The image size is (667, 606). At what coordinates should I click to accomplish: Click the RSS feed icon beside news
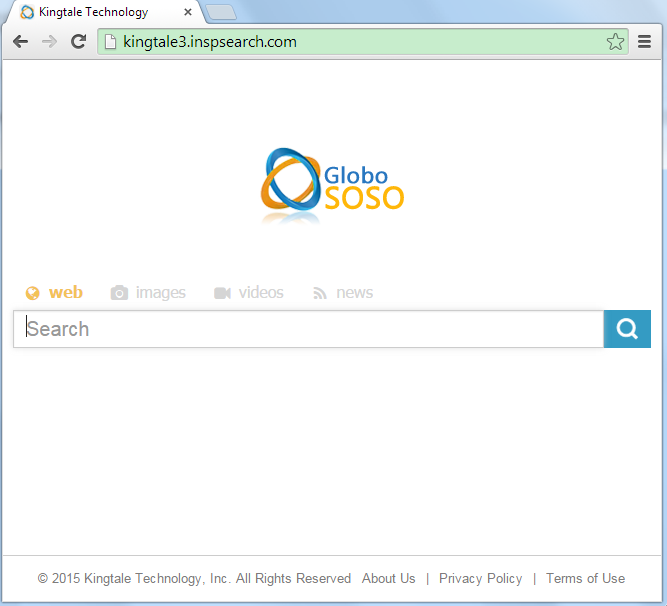pyautogui.click(x=320, y=293)
